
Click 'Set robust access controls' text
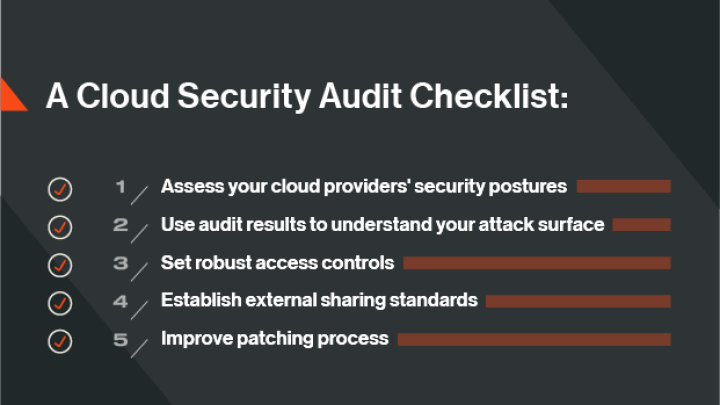(x=278, y=263)
